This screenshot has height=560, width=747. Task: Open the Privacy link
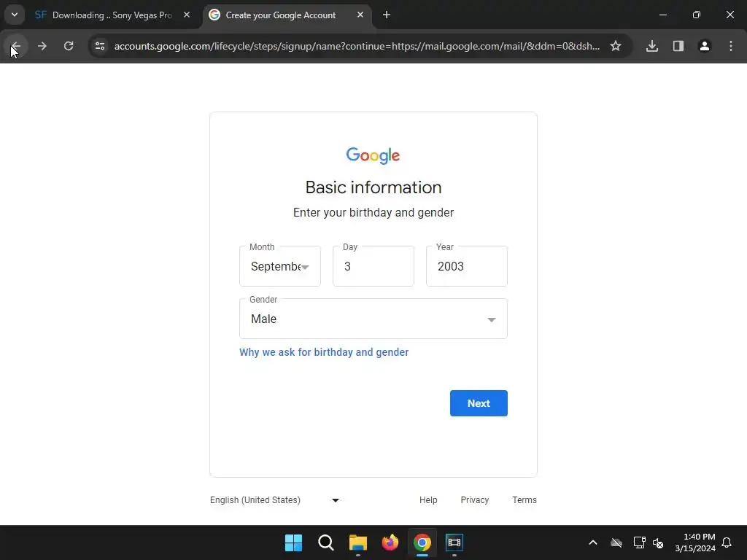(x=474, y=500)
